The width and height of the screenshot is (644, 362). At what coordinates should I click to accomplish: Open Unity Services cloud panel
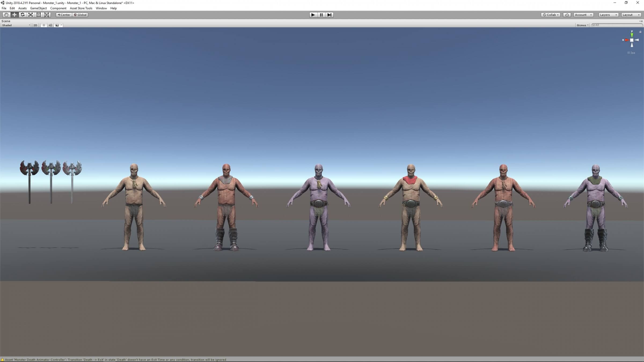point(567,15)
